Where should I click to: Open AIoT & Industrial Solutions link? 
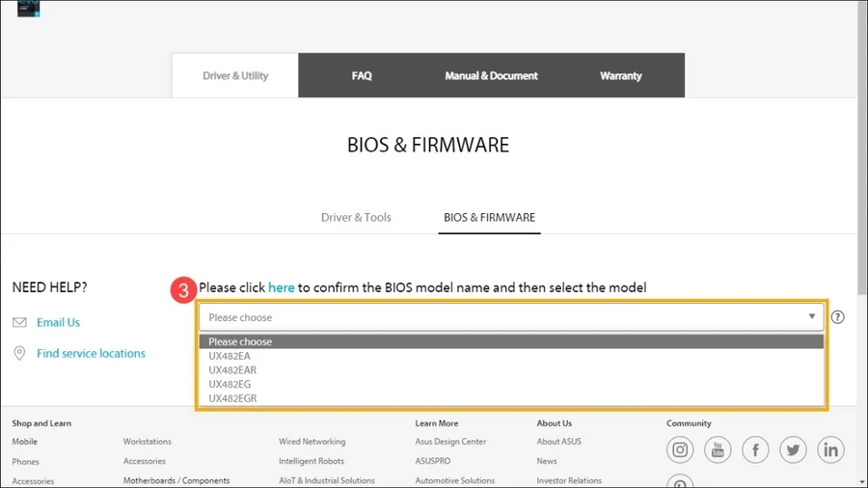pos(327,480)
